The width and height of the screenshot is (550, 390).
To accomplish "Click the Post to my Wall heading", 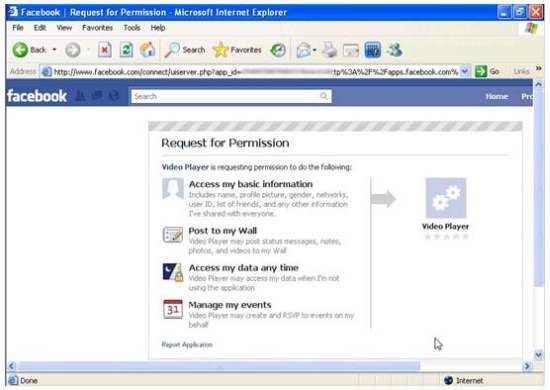I will click(223, 231).
